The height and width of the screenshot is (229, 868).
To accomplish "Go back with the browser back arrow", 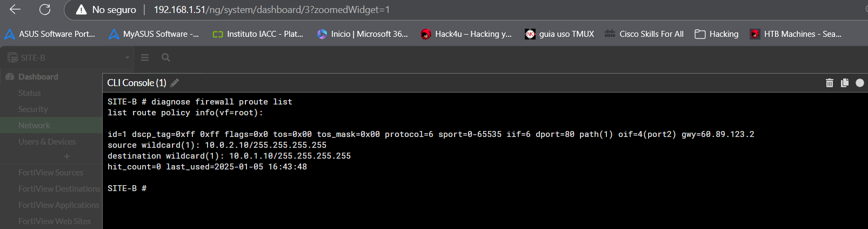I will (15, 9).
